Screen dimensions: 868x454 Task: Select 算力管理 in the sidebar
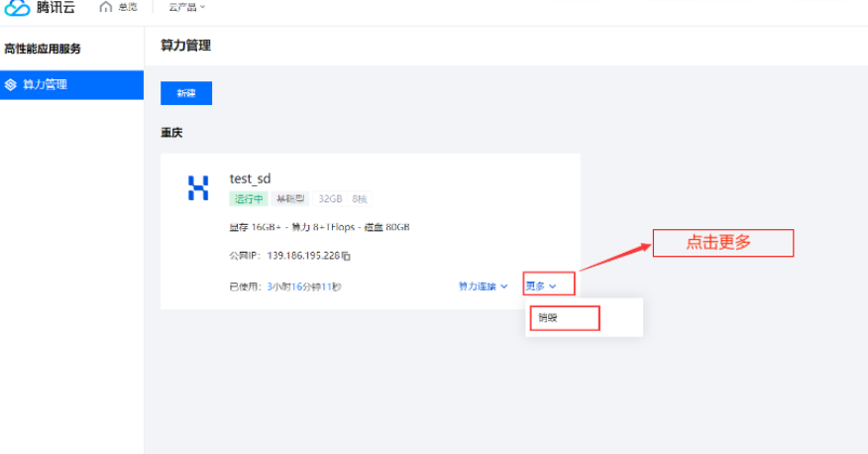point(72,84)
